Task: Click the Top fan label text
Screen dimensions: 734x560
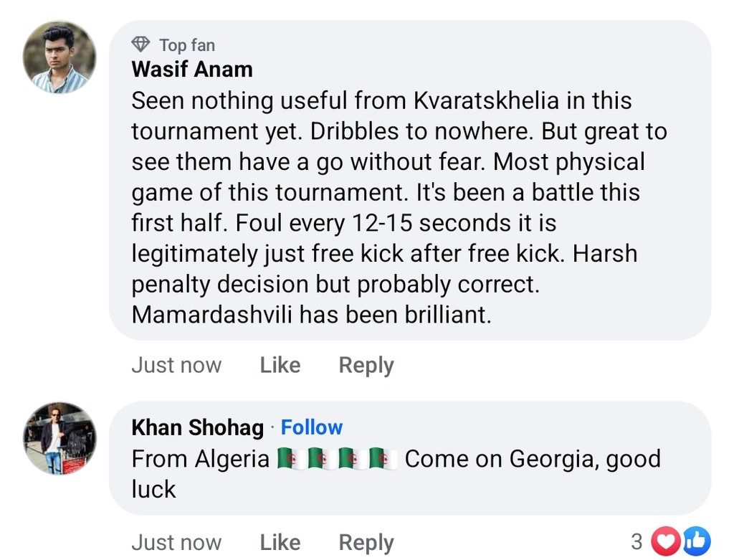Action: coord(186,45)
